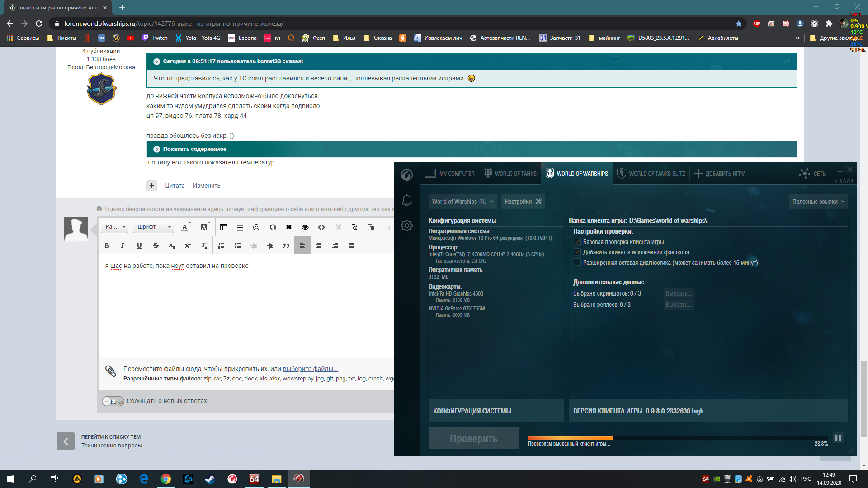Enable extended network diagnostics checkbox
The height and width of the screenshot is (488, 868).
point(577,263)
